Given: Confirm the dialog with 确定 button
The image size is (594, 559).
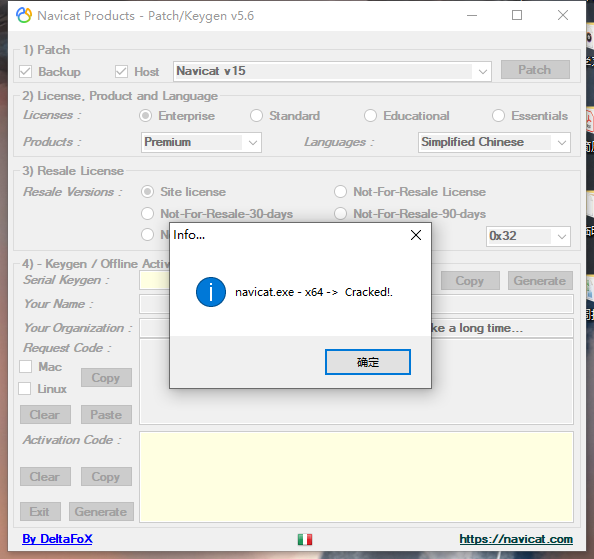Looking at the screenshot, I should click(367, 362).
